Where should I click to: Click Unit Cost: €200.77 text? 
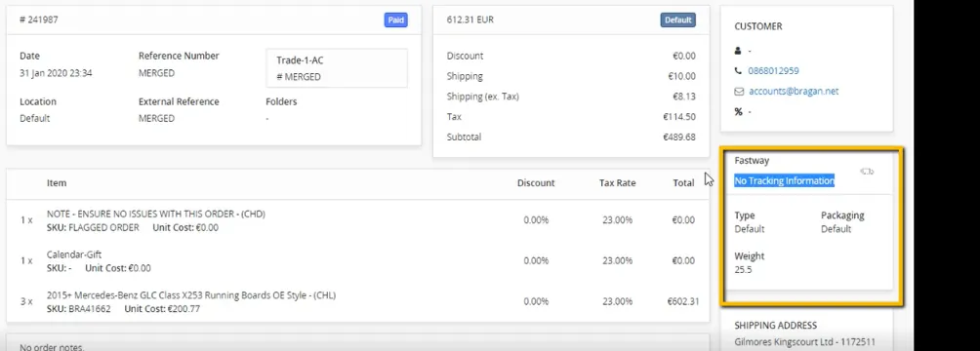162,308
